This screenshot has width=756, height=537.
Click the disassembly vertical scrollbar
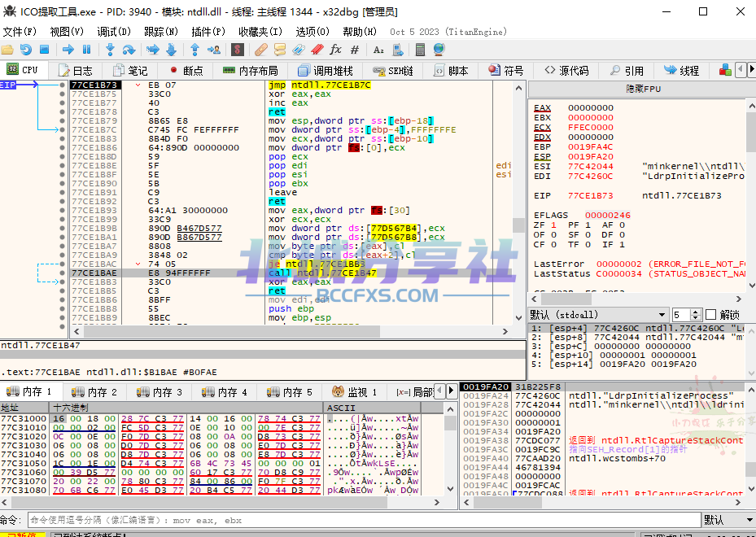pos(518,203)
